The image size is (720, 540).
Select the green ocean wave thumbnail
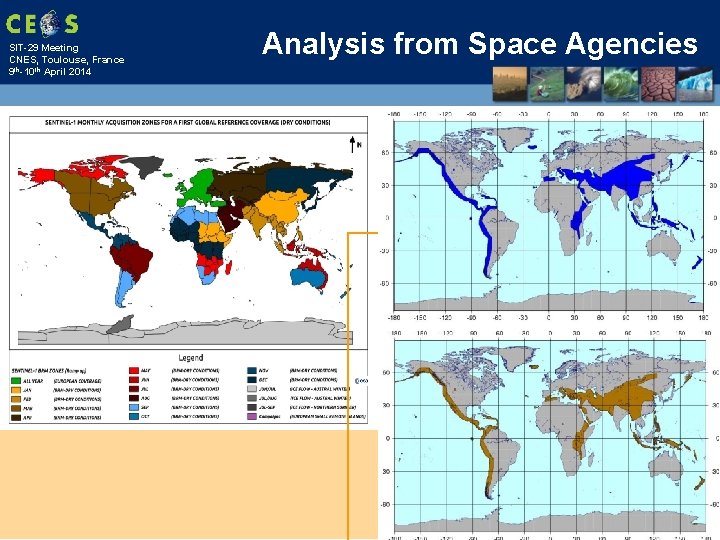click(620, 84)
